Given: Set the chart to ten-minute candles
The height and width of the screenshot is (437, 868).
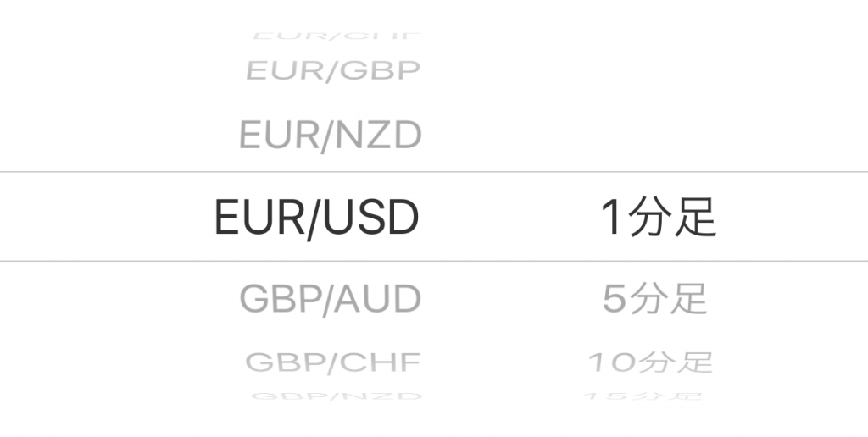Looking at the screenshot, I should pyautogui.click(x=650, y=362).
